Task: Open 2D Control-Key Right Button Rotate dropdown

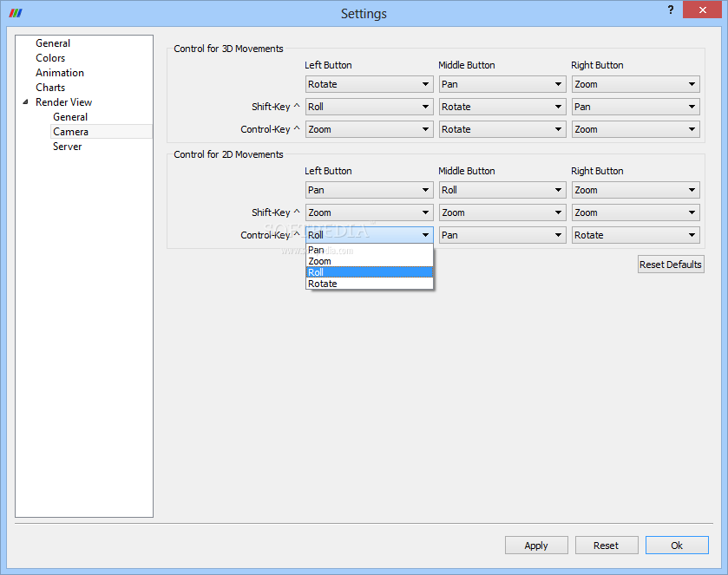Action: (635, 235)
